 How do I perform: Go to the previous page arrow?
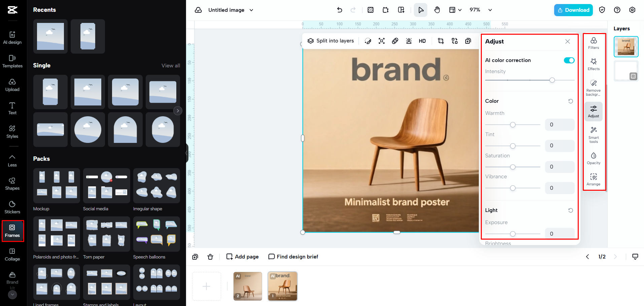587,257
